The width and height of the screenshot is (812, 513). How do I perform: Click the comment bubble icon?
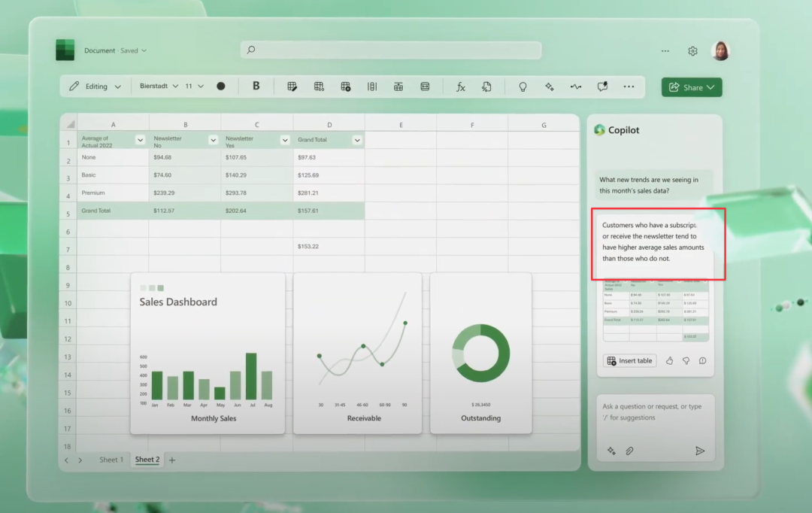(x=602, y=87)
